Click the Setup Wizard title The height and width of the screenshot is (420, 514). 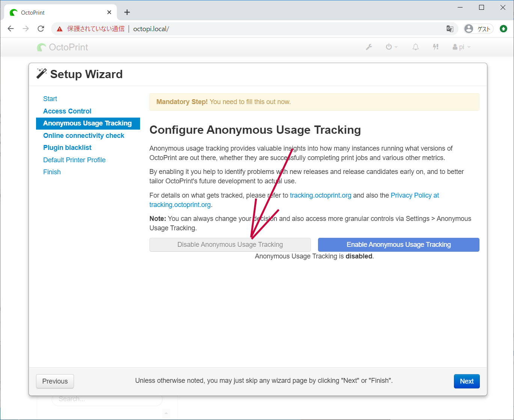click(86, 74)
